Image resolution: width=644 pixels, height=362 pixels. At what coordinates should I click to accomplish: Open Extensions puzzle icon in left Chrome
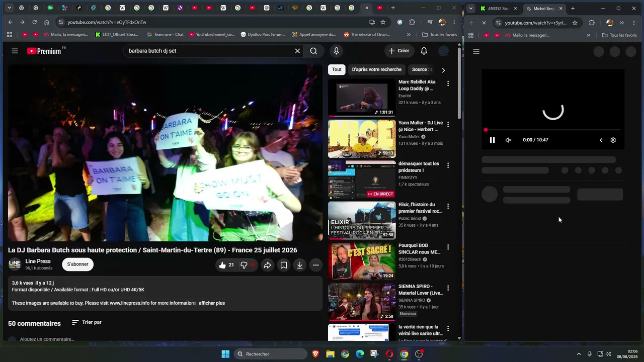tap(412, 22)
